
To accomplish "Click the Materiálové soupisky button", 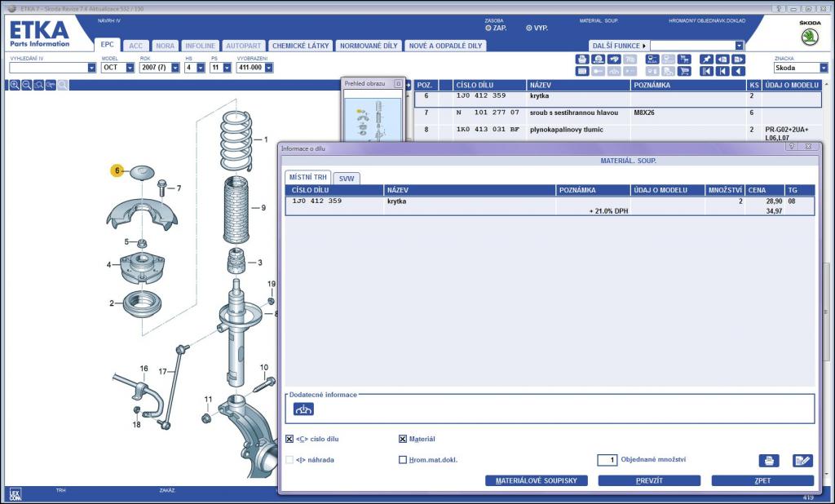I will [537, 480].
